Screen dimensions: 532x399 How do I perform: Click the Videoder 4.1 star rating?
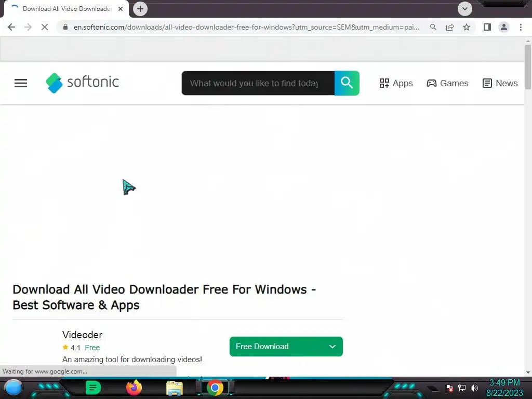[x=71, y=348]
